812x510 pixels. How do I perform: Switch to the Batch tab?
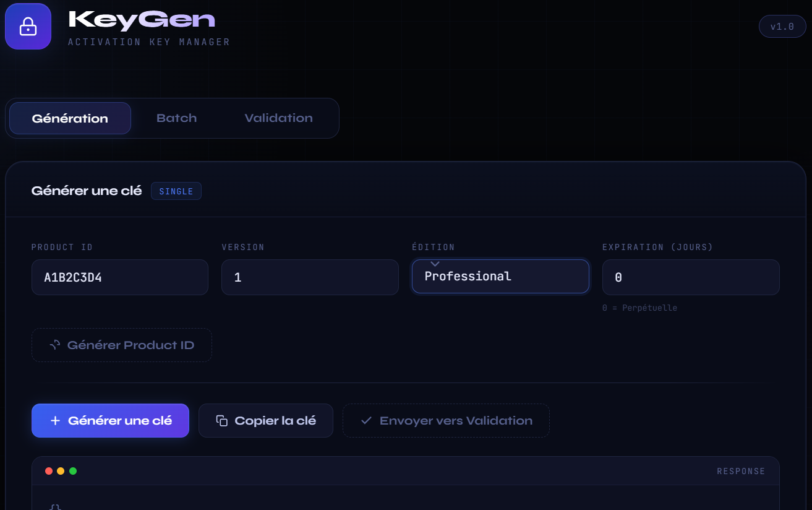pyautogui.click(x=176, y=118)
